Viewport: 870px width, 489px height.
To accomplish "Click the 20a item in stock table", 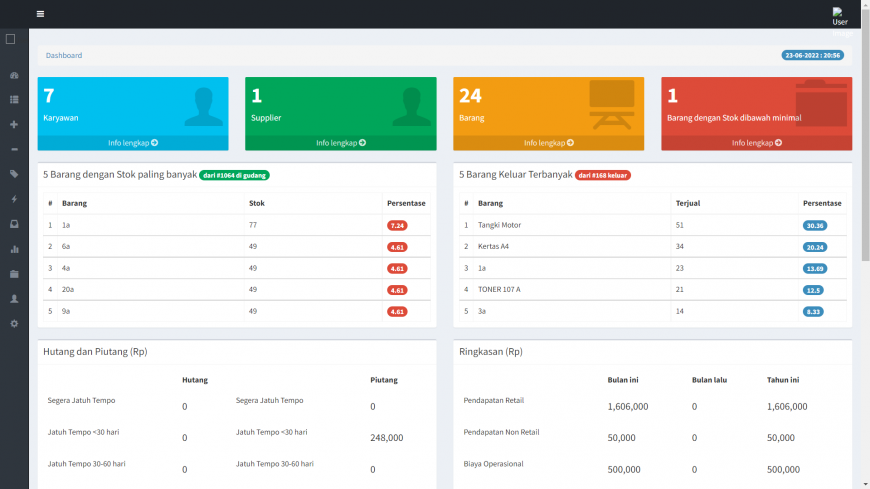I will (68, 289).
